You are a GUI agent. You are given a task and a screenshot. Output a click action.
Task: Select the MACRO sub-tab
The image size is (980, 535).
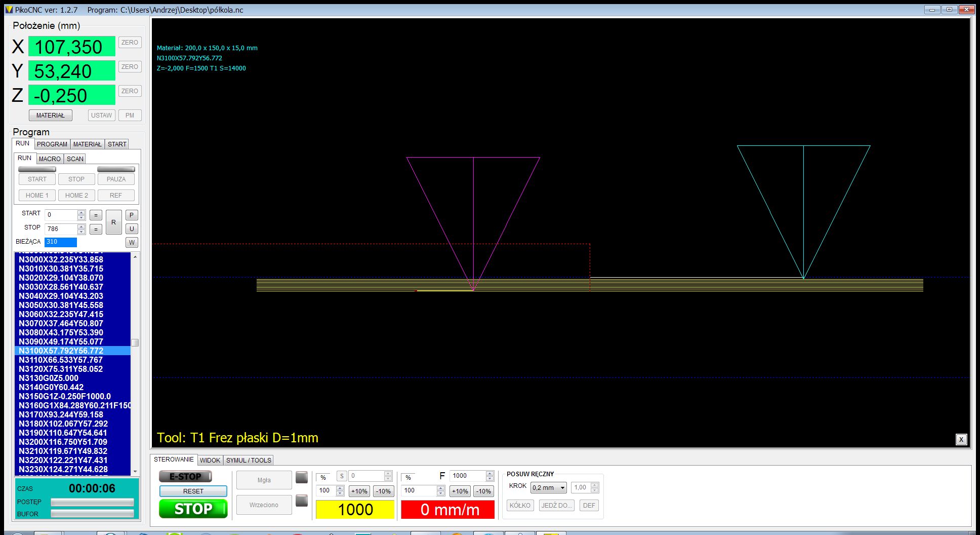click(x=50, y=159)
